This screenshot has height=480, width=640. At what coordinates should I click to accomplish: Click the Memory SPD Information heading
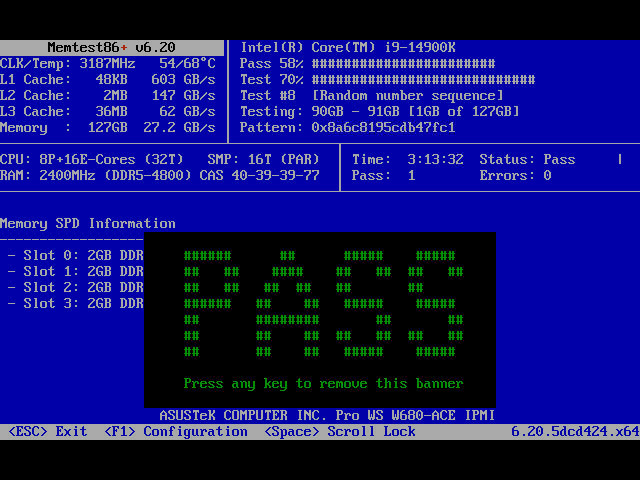point(88,224)
